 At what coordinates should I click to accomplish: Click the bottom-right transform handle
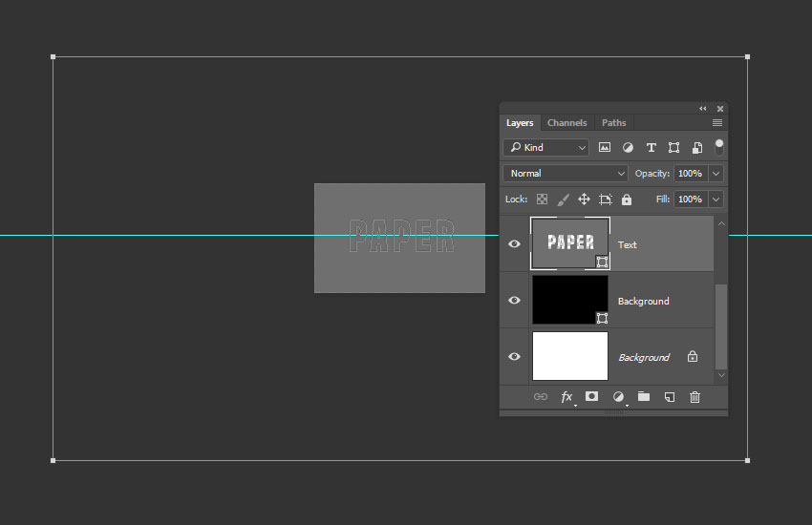[x=747, y=460]
